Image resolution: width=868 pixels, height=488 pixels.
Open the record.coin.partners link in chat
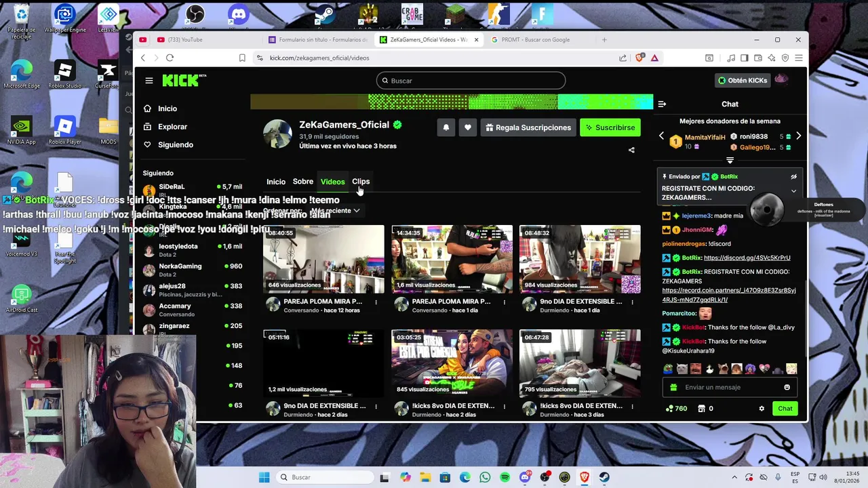(729, 295)
